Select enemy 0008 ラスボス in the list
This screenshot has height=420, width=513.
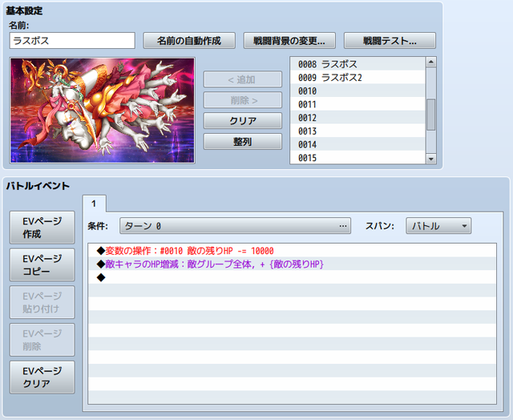[357, 64]
